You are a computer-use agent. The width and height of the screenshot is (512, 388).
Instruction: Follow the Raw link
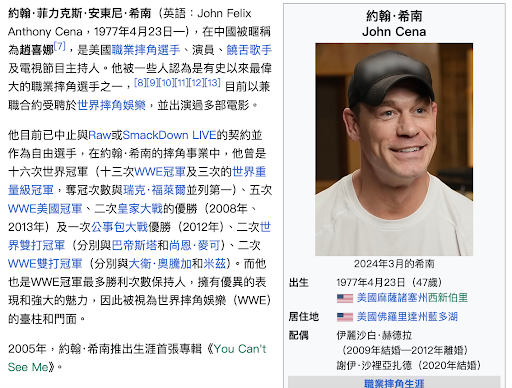click(99, 135)
